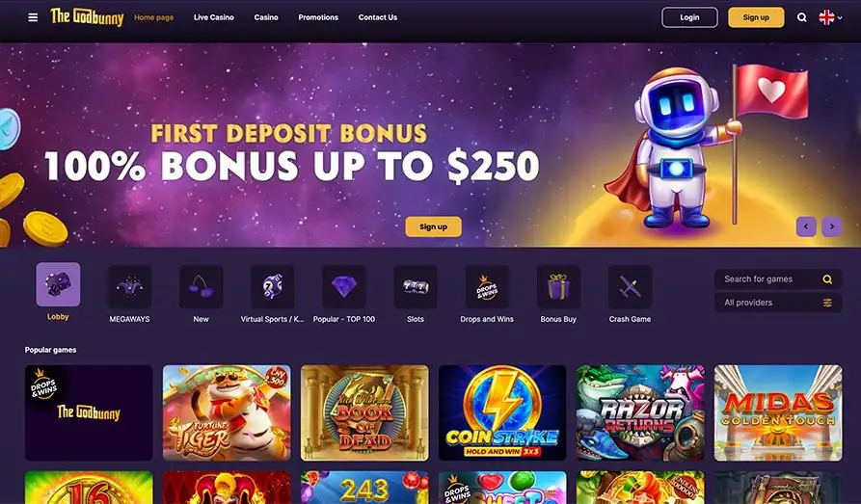Select the MEGAWAYS category icon
The height and width of the screenshot is (504, 861).
click(129, 286)
